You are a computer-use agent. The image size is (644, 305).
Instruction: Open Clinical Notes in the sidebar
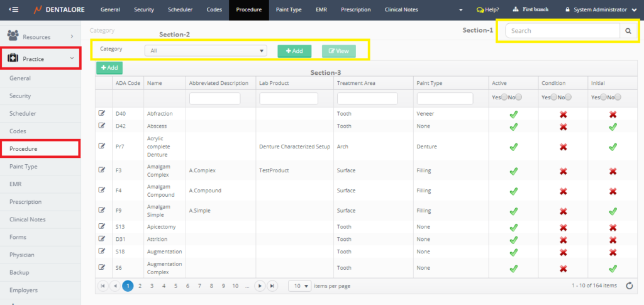pyautogui.click(x=27, y=219)
